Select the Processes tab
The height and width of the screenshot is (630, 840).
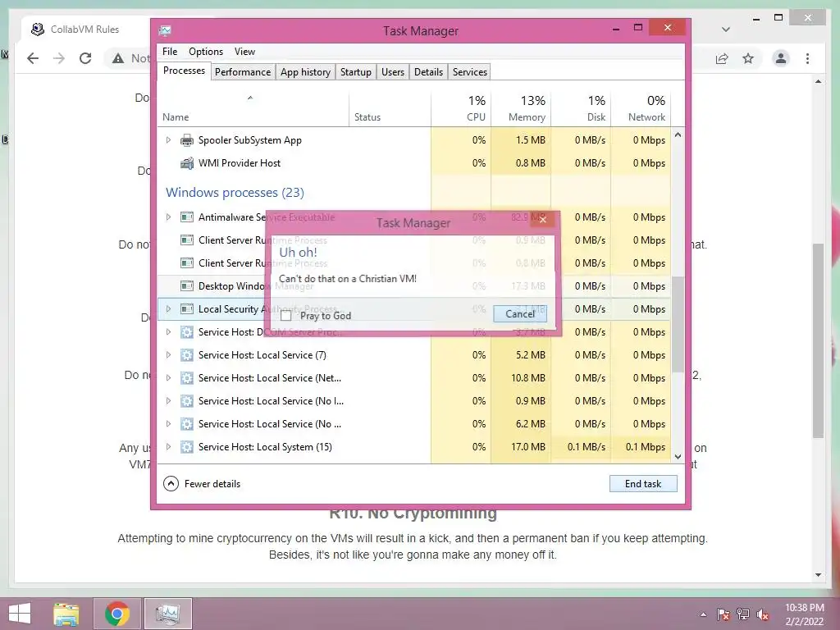tap(184, 71)
